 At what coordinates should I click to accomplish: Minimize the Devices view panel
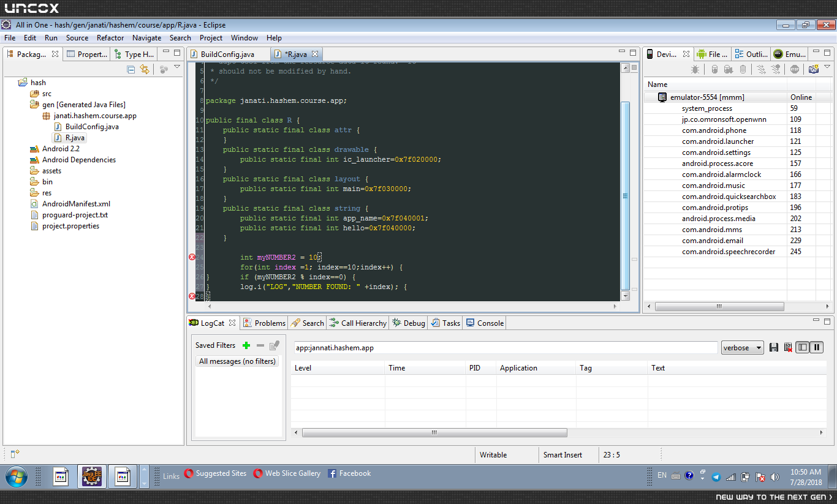(x=816, y=53)
